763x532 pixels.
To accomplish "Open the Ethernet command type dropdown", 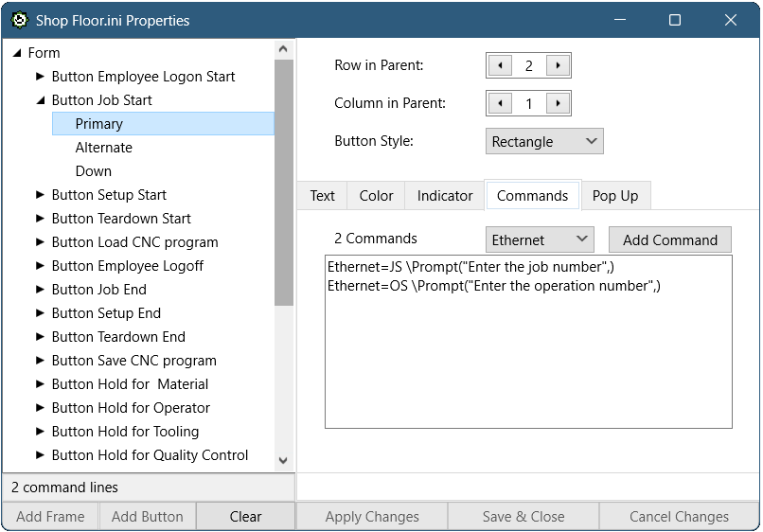I will (x=539, y=239).
